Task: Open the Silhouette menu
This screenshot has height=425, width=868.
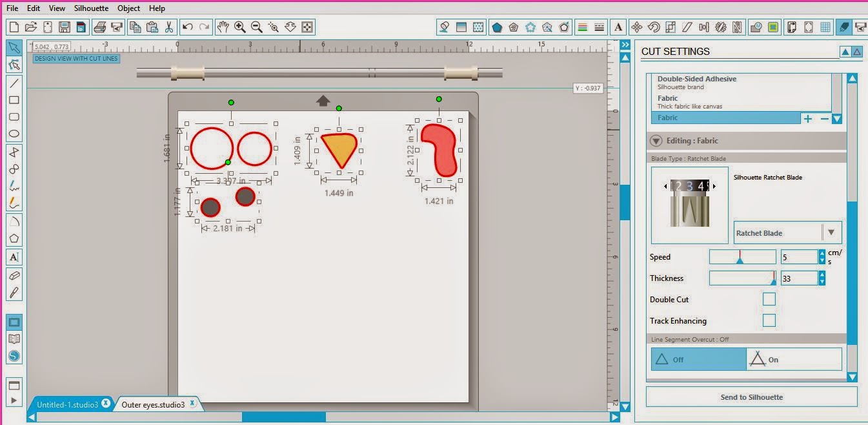Action: (x=90, y=8)
